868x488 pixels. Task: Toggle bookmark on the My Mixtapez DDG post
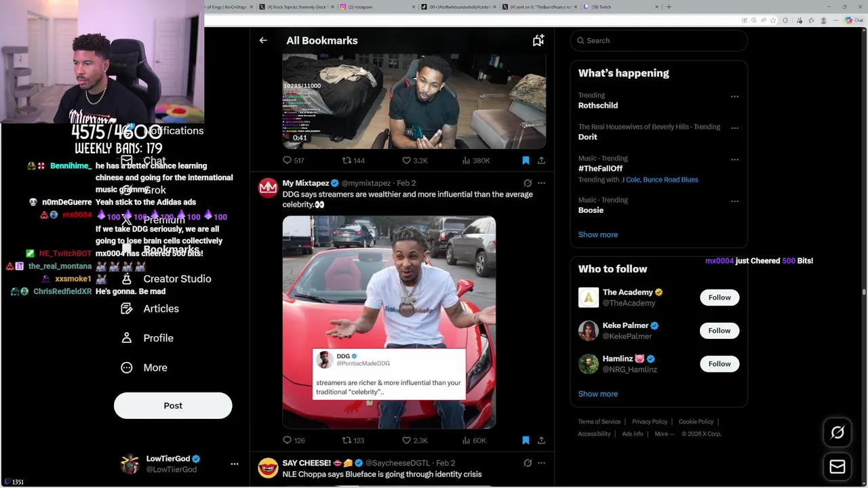click(x=526, y=441)
